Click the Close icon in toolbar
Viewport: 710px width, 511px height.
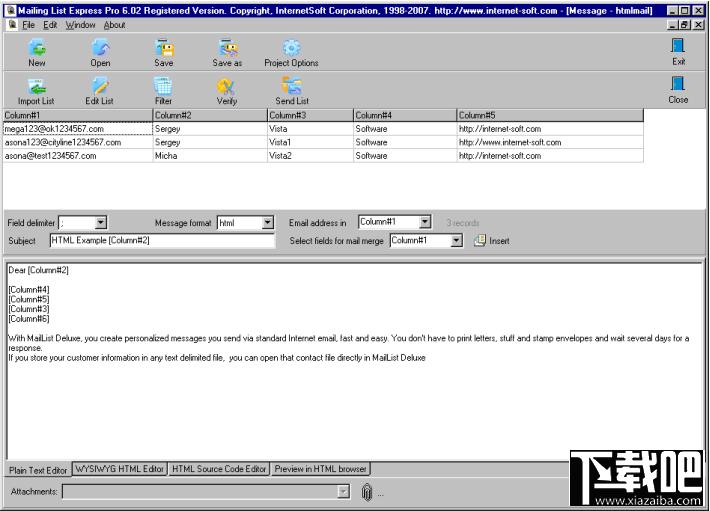point(678,84)
